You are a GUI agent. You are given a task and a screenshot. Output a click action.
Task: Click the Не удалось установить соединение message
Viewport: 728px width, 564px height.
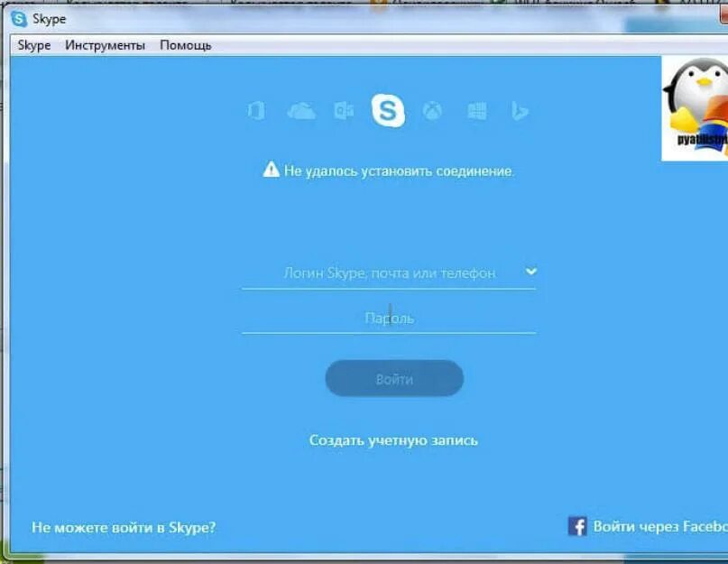(x=399, y=171)
